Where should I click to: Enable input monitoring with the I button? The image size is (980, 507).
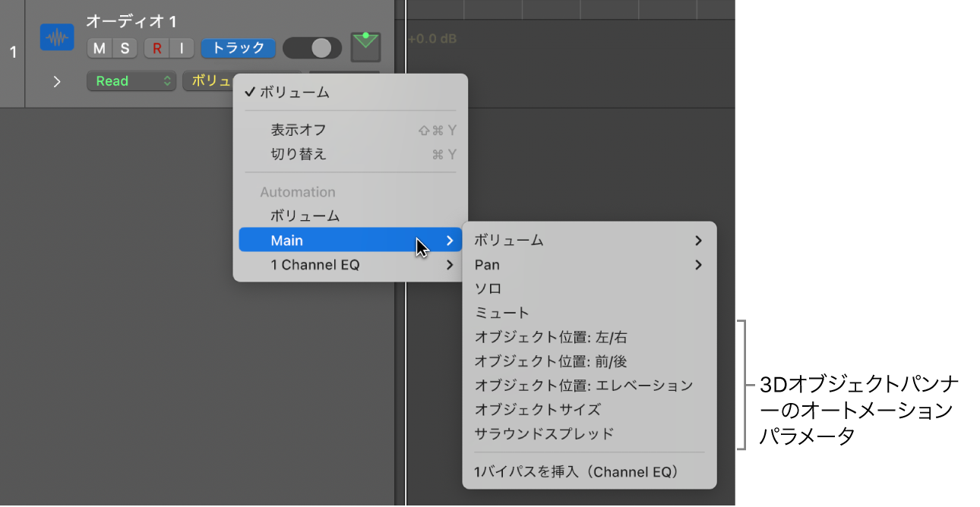coord(181,48)
